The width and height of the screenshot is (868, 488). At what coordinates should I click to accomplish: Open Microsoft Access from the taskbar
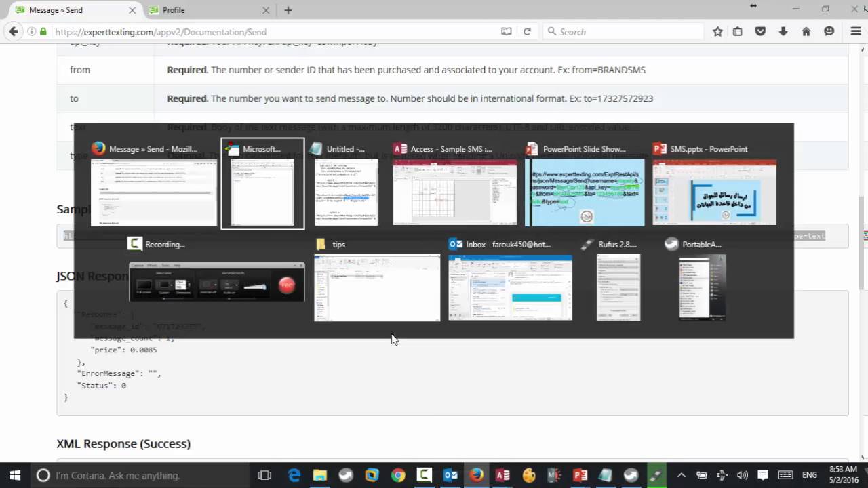[x=502, y=475]
